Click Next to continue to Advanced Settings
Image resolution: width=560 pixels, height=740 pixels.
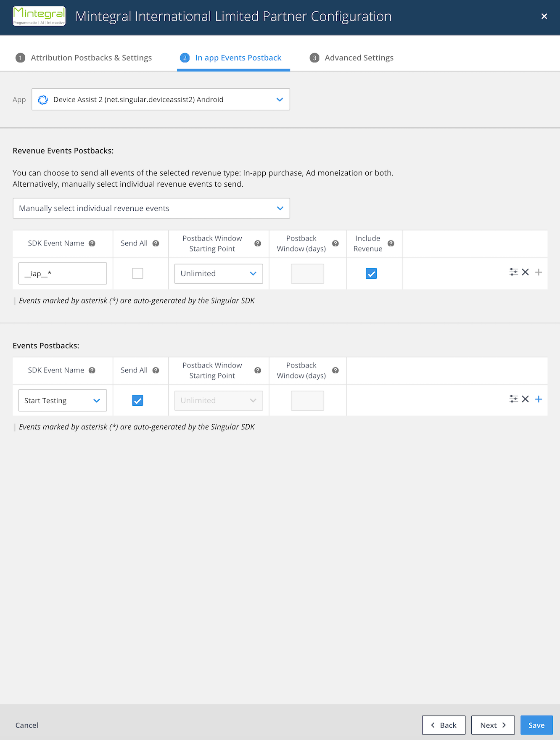point(493,725)
